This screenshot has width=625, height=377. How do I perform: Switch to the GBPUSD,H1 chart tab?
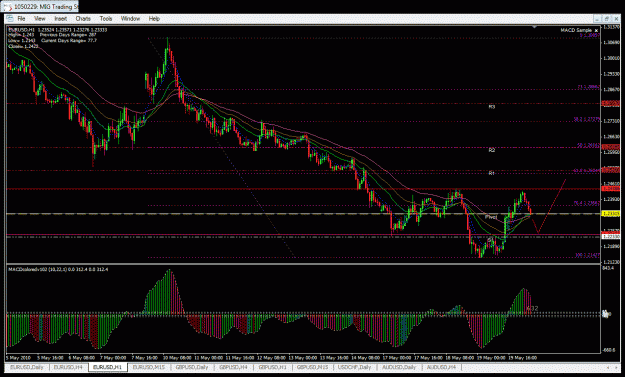point(273,367)
